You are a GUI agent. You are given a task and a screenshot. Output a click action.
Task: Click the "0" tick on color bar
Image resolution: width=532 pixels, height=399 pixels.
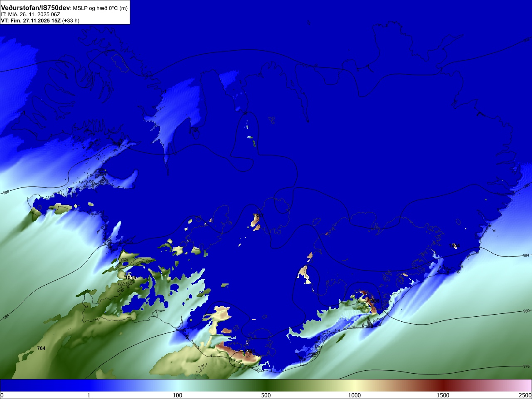2,395
